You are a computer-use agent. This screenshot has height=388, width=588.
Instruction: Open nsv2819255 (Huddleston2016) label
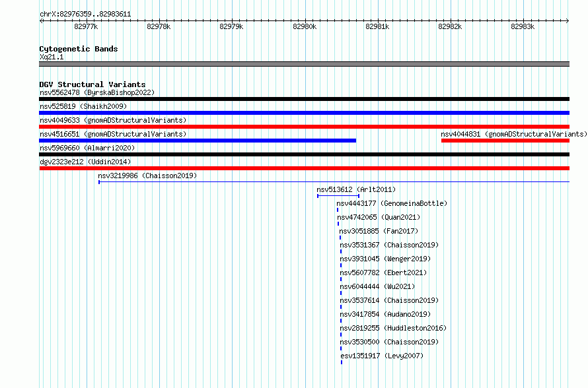click(393, 328)
